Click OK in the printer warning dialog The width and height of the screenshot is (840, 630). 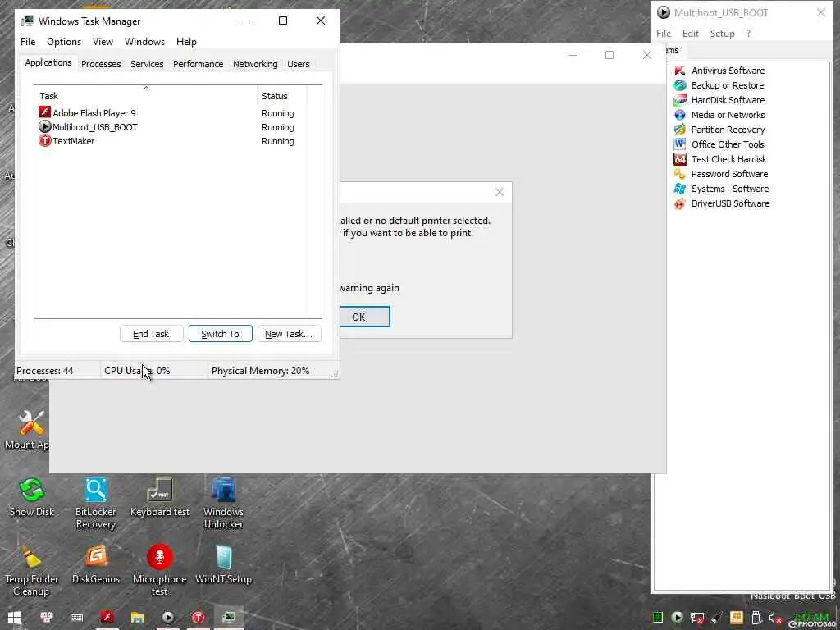click(x=364, y=317)
